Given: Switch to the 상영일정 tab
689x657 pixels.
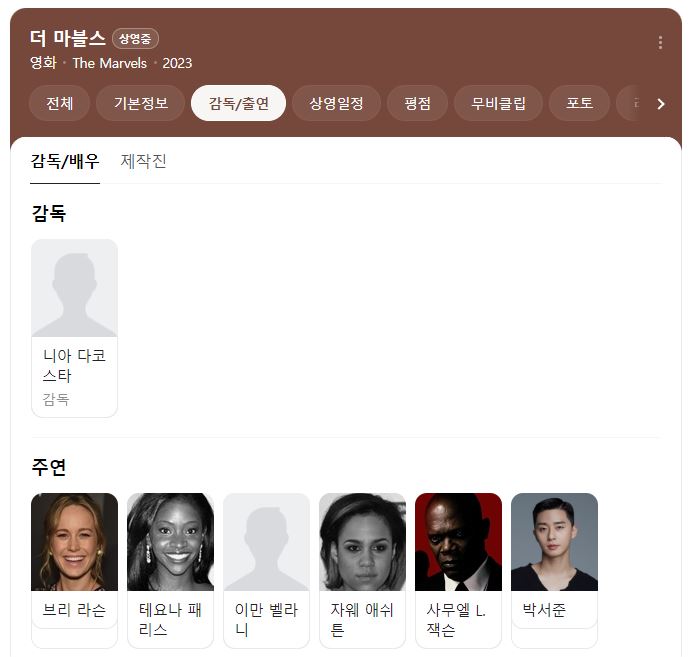Looking at the screenshot, I should [x=336, y=103].
